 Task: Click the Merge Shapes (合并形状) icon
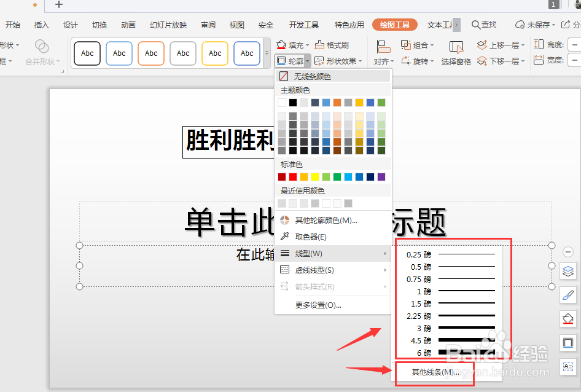[x=42, y=47]
